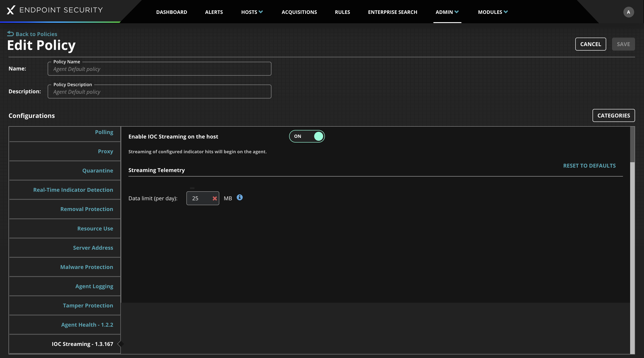Click the 'Name:' field label
Screen dimensions: 644x358
coord(17,68)
